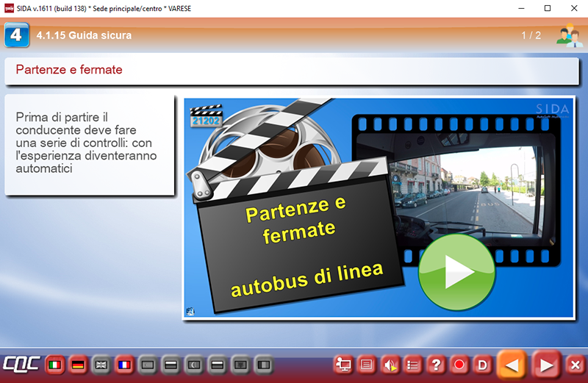The width and height of the screenshot is (588, 383).
Task: Play audio narration with speaker button
Action: coord(390,364)
